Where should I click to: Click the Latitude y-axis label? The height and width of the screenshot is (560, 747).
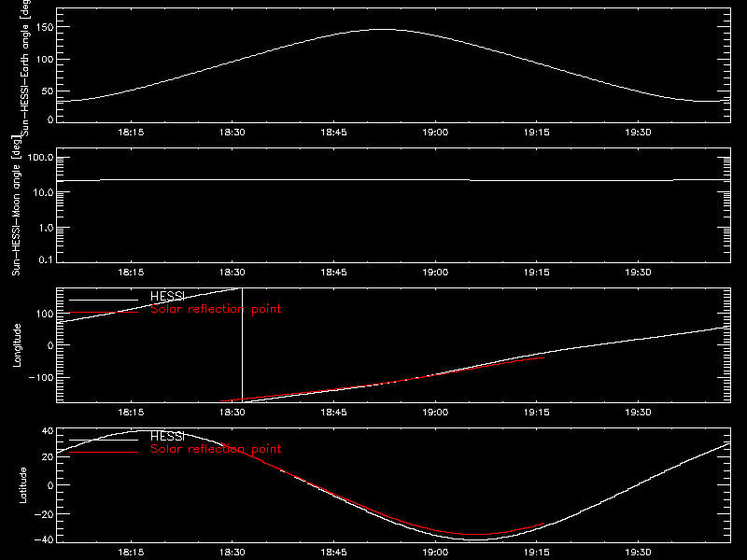coord(22,485)
